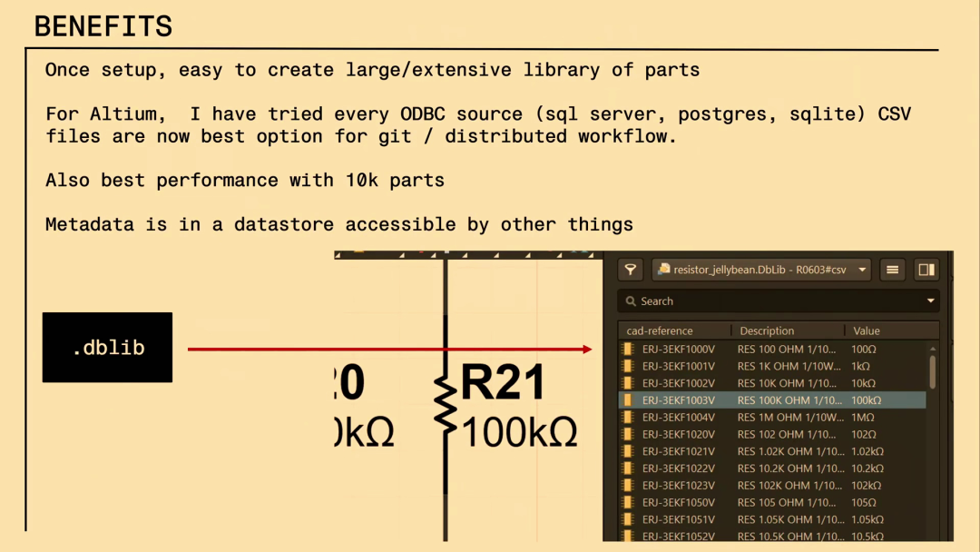Select the ERJ-3EKF1051V part row
The image size is (980, 552).
tap(772, 519)
